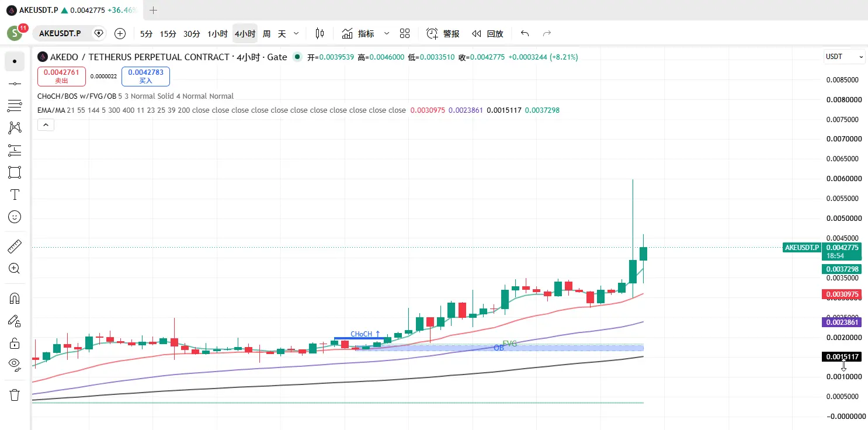Select the XABCD pattern tool
Screen dimensions: 868x430
(x=15, y=127)
